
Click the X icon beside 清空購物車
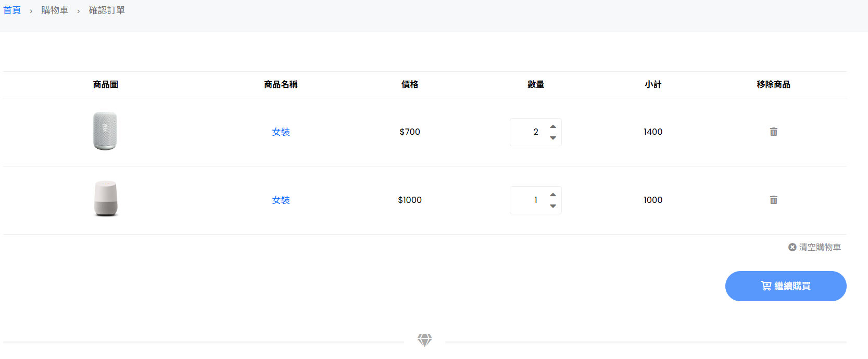792,247
